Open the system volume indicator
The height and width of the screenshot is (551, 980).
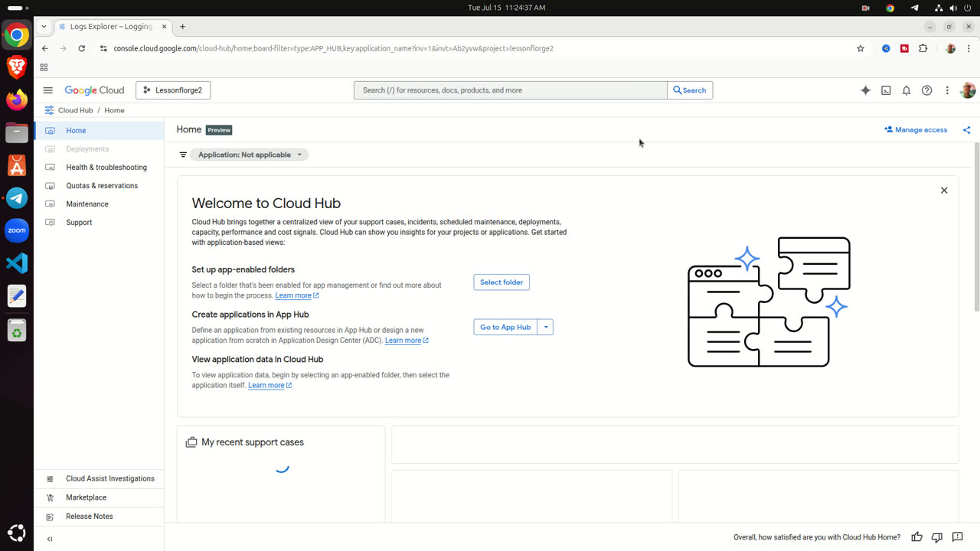pos(953,8)
